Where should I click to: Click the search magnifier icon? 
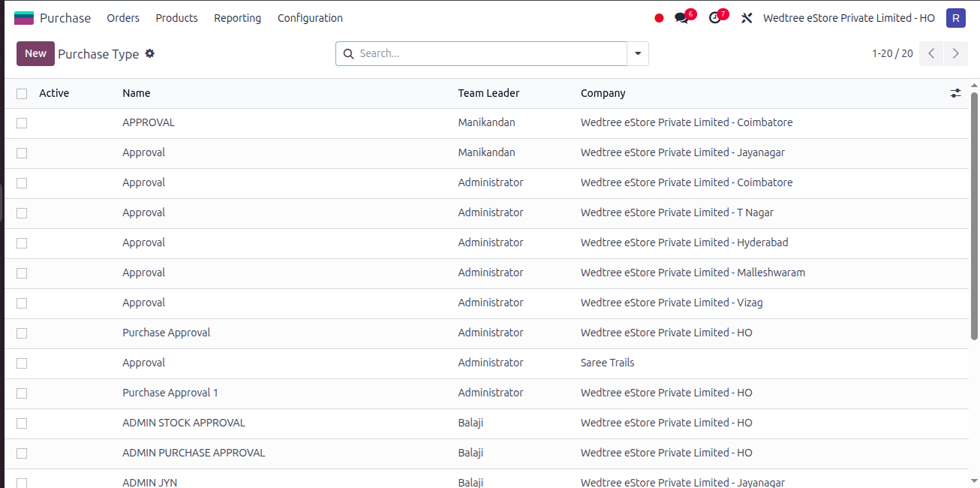coord(348,53)
